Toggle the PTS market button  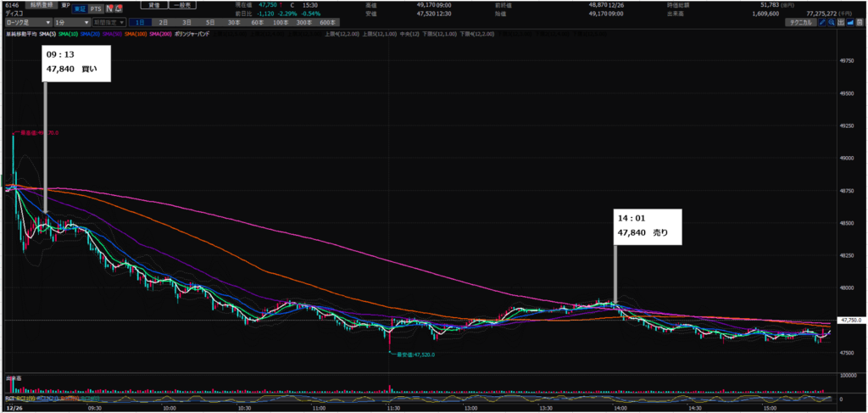click(x=96, y=8)
